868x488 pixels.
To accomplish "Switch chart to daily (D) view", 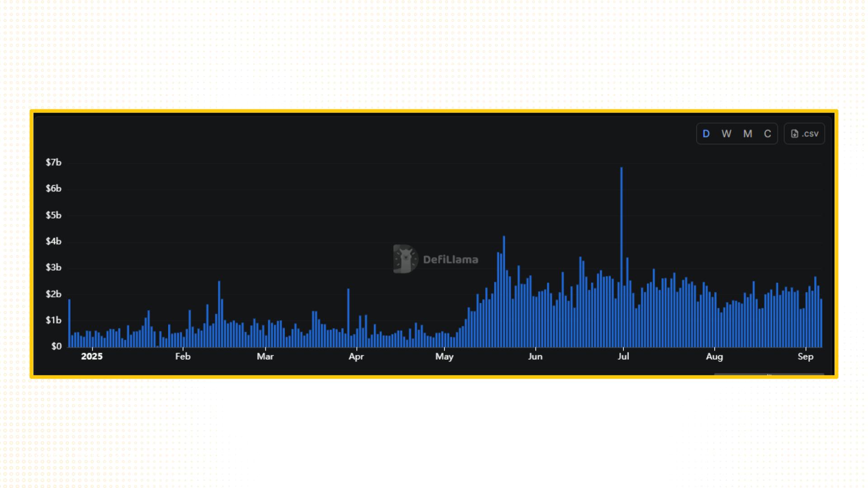I will click(x=706, y=134).
